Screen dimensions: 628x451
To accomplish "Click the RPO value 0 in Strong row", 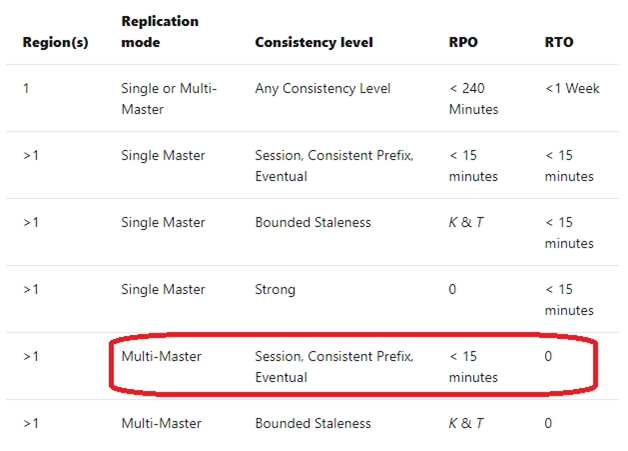I will point(452,289).
